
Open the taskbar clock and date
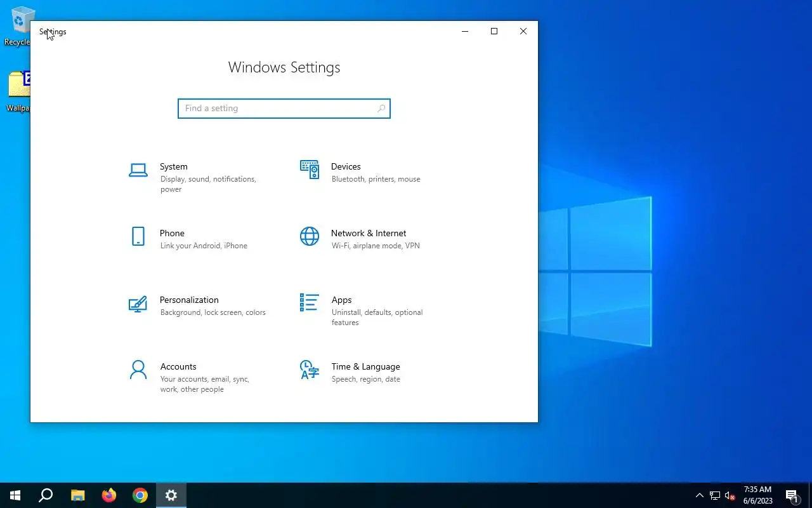[758, 495]
